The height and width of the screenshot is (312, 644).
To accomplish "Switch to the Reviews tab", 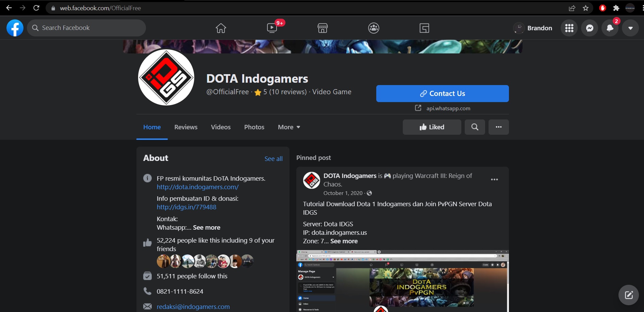I will (x=186, y=127).
